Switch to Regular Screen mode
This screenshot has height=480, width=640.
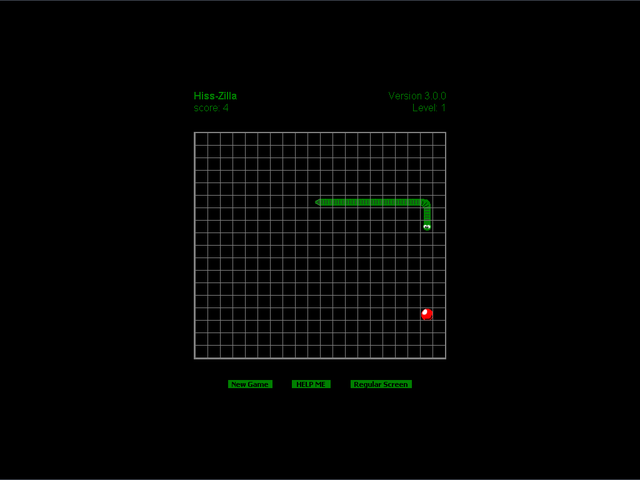[x=381, y=384]
